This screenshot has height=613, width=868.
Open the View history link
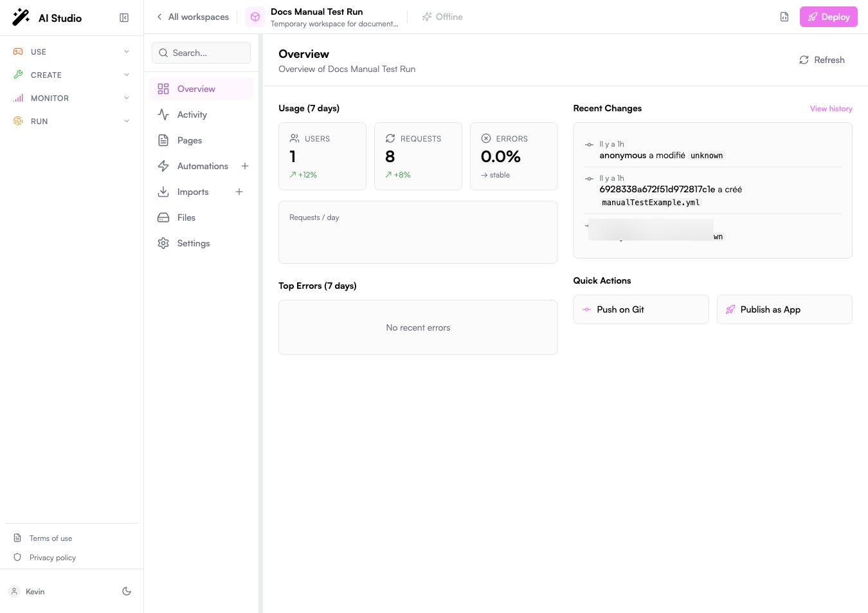tap(831, 109)
